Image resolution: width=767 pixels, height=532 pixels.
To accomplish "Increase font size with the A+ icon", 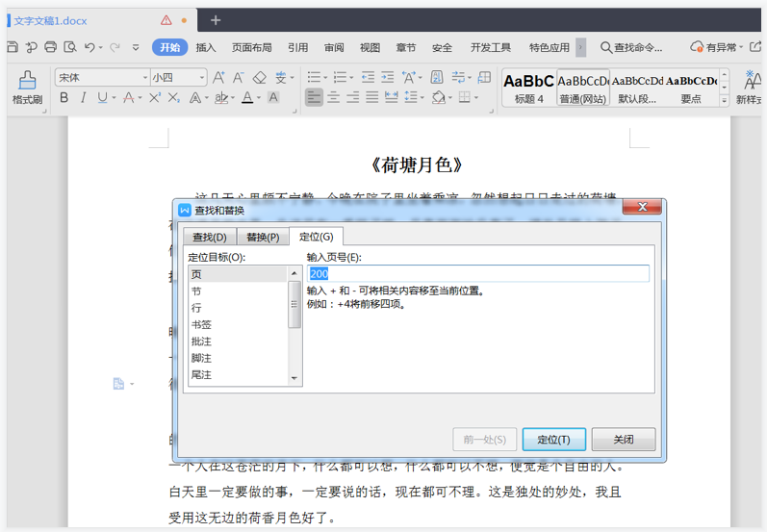I will pyautogui.click(x=218, y=77).
